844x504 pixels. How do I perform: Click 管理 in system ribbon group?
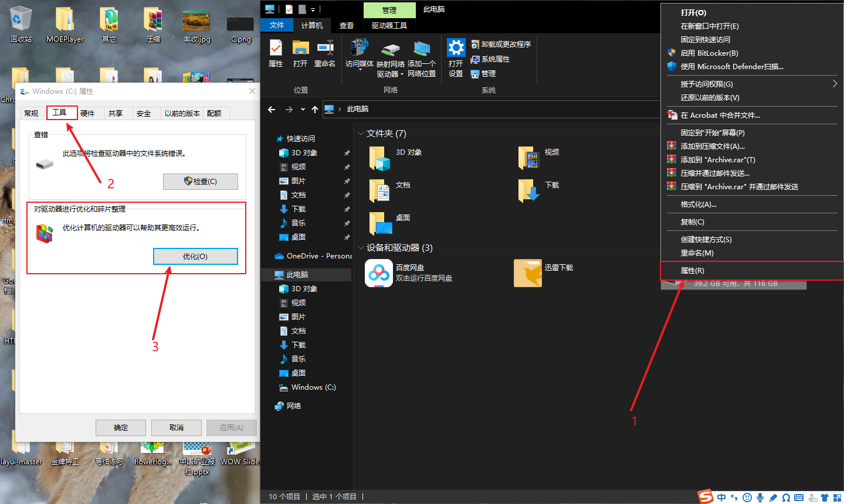(483, 74)
